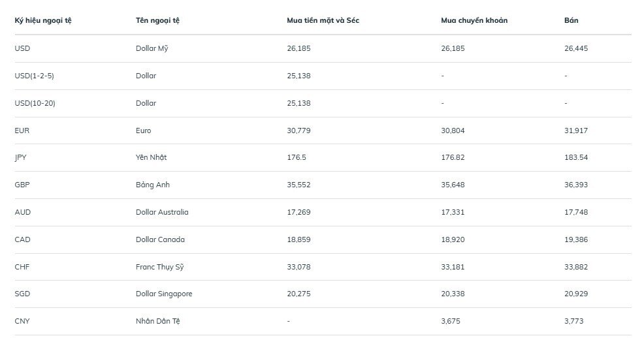This screenshot has width=644, height=338.
Task: Select the USD selling rate 26,445
Action: (x=575, y=48)
